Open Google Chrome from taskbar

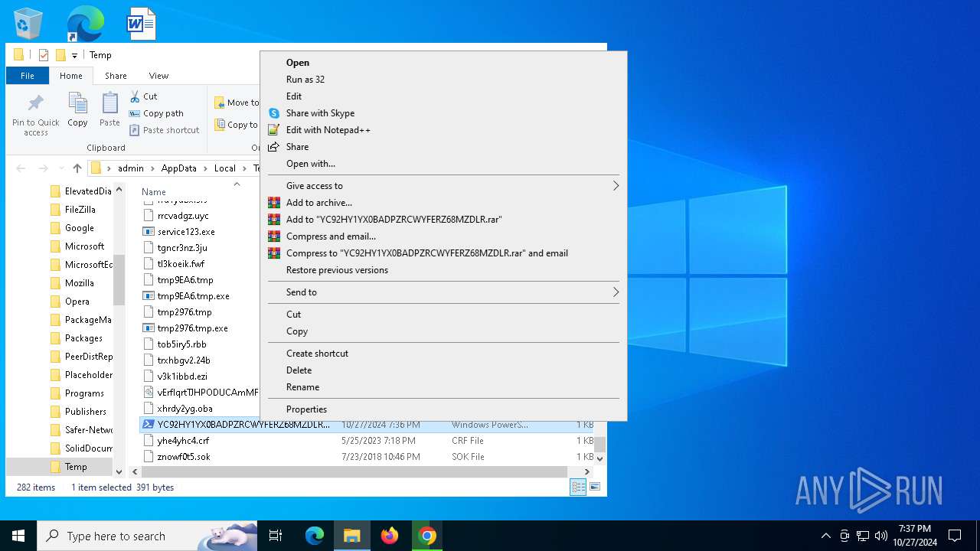pyautogui.click(x=427, y=536)
